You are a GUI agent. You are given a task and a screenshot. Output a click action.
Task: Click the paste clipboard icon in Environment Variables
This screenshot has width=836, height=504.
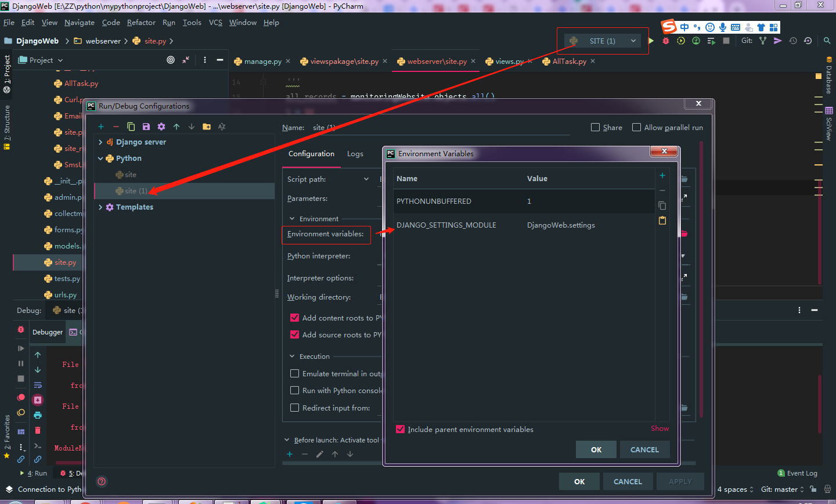click(x=662, y=221)
